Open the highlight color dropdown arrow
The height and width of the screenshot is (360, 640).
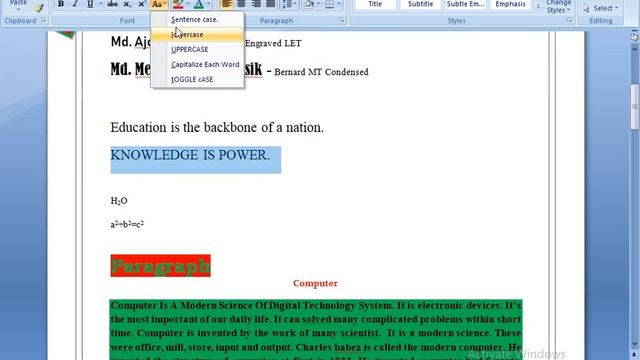click(x=188, y=4)
